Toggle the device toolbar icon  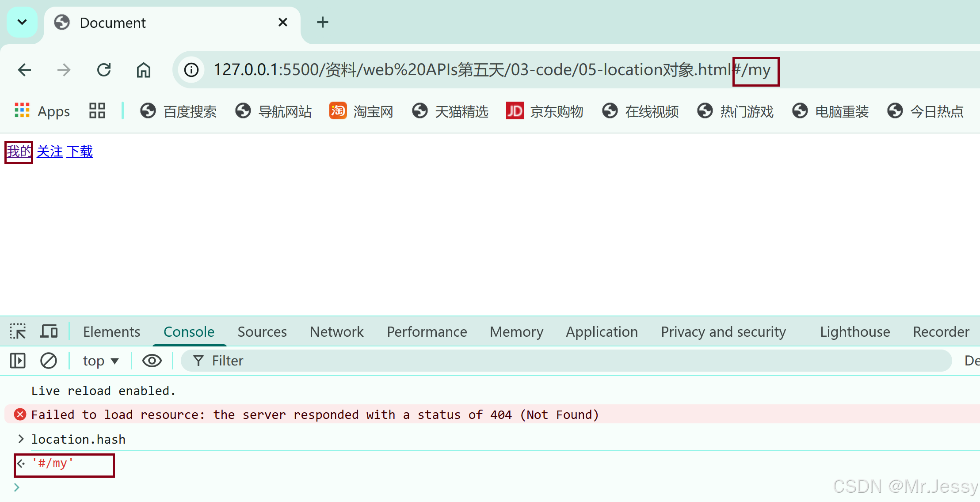click(x=49, y=331)
